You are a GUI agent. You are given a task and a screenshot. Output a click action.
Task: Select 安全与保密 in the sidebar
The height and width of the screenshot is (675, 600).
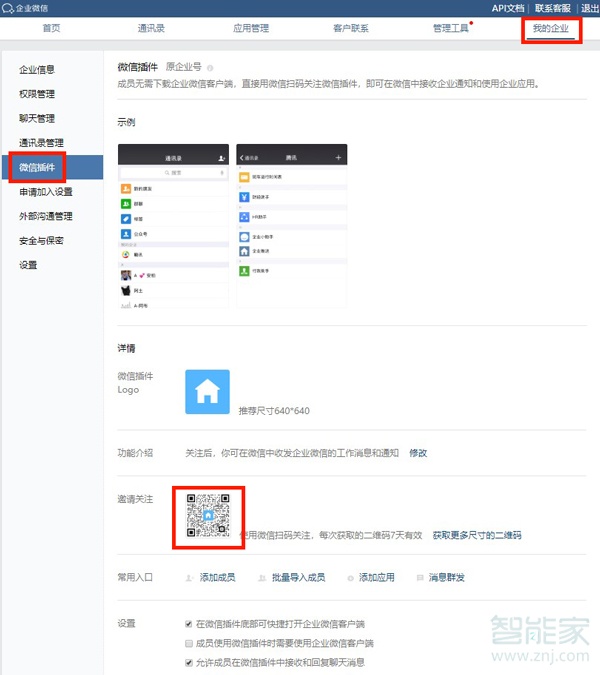click(x=43, y=240)
